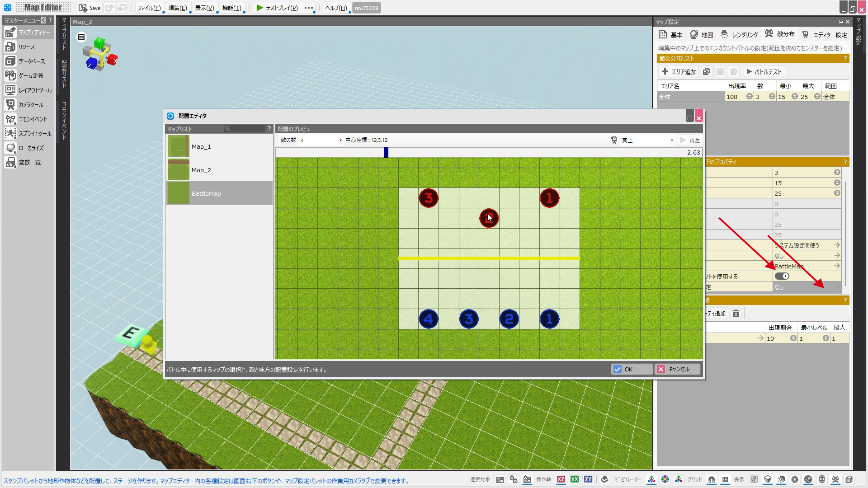This screenshot has height=488, width=868.
Task: Open the File (ファイル) menu
Action: click(149, 8)
